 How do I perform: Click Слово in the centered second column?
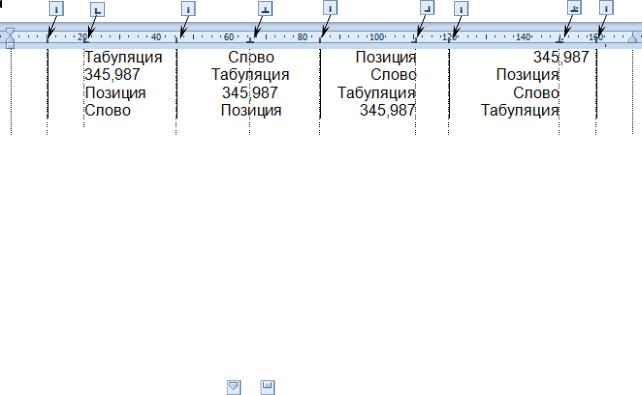pos(251,57)
